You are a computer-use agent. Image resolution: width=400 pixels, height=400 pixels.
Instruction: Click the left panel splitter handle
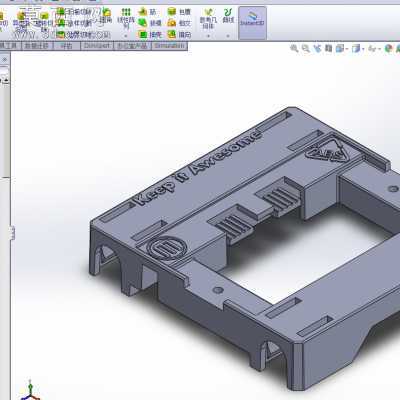[x=13, y=232]
